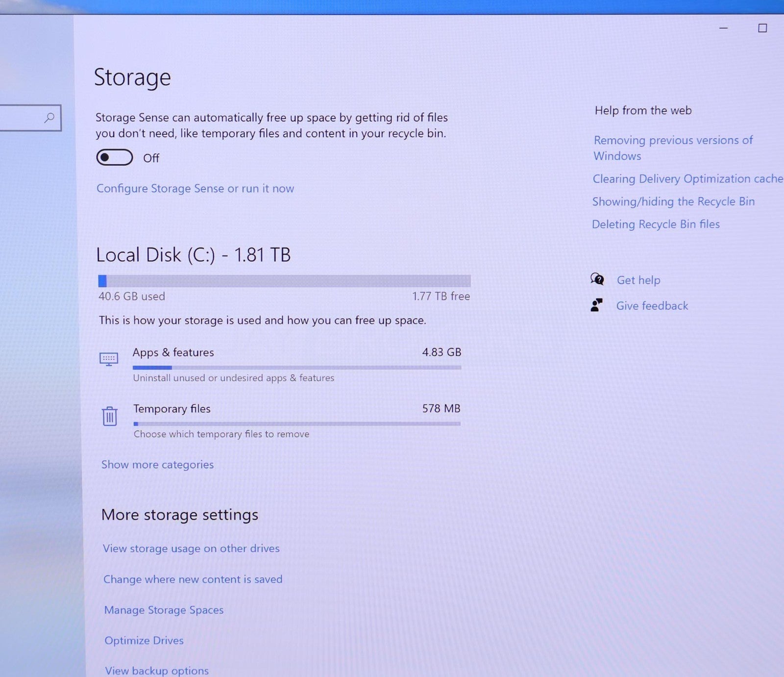784x677 pixels.
Task: Expand Show more categories
Action: (157, 464)
